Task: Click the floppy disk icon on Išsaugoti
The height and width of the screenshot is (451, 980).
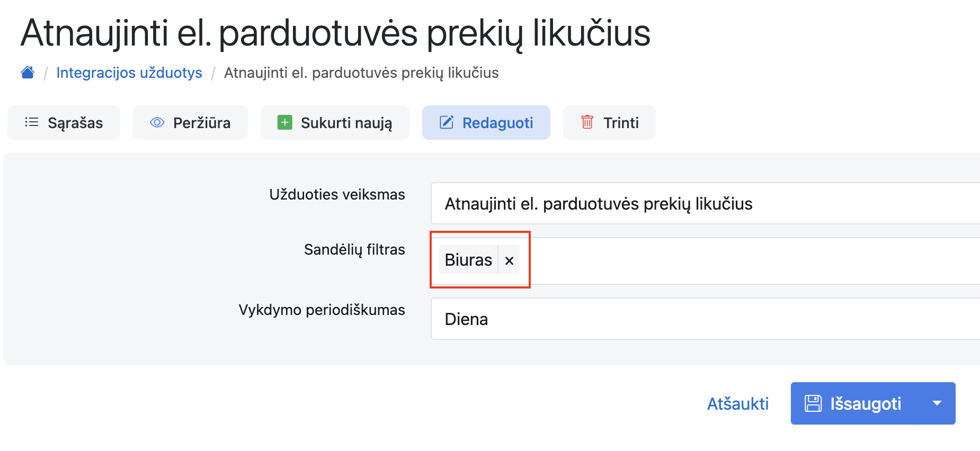Action: (813, 403)
